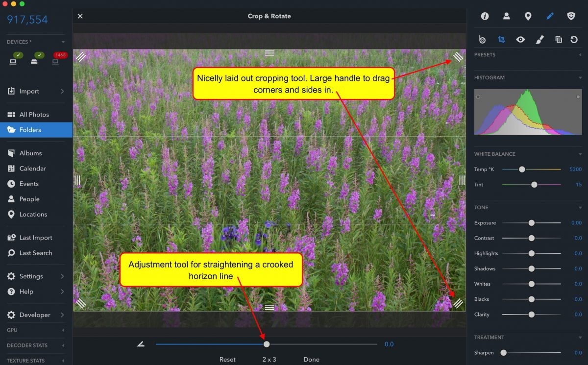Expand the Presets section
Viewport: 588px width, 365px height.
click(580, 55)
